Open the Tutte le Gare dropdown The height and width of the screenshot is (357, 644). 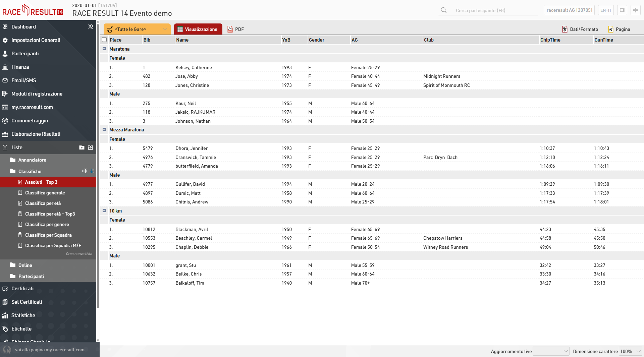click(x=137, y=29)
